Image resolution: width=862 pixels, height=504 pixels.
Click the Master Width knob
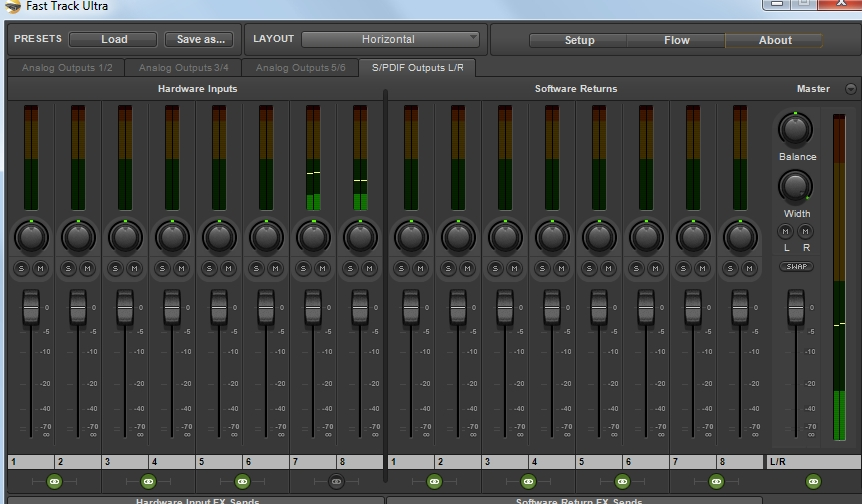point(795,186)
